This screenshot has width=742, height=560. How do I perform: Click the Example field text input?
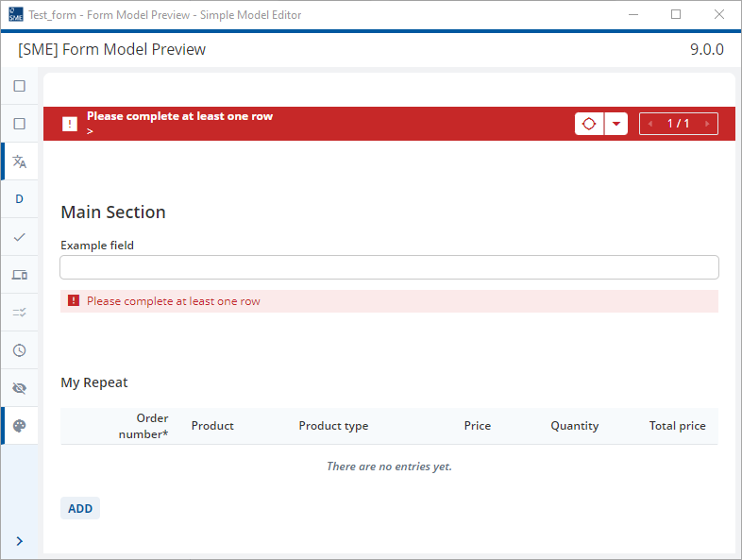click(x=389, y=267)
